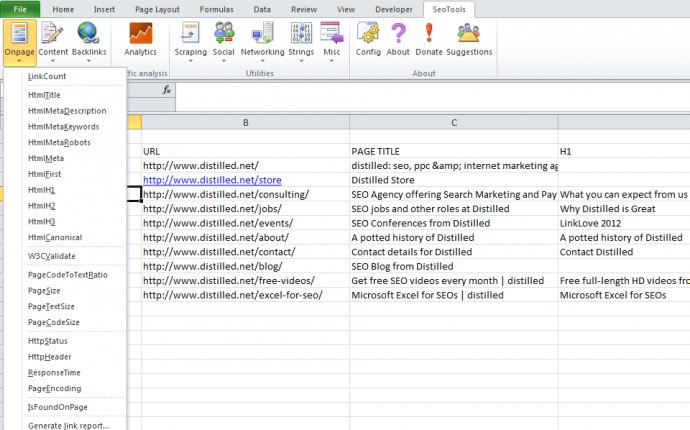Viewport: 690px width, 430px height.
Task: Expand the Strings dropdown arrow
Action: pos(301,61)
